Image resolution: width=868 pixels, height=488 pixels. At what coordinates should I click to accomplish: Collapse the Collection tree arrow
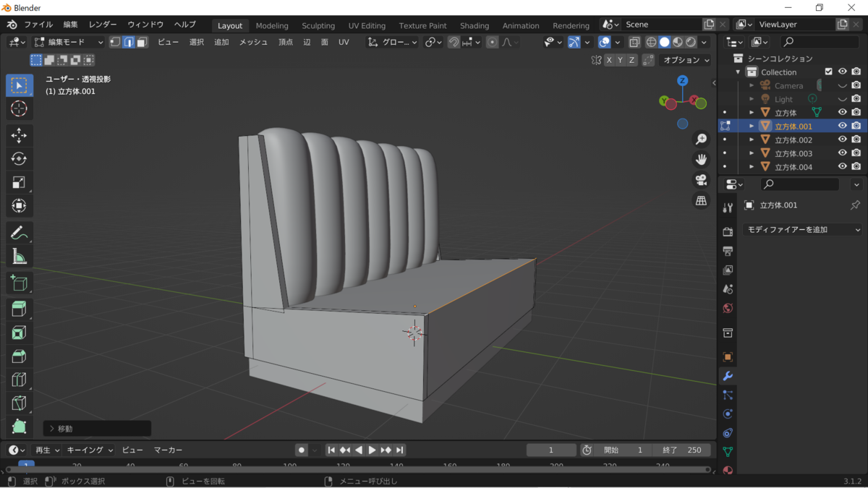(739, 72)
